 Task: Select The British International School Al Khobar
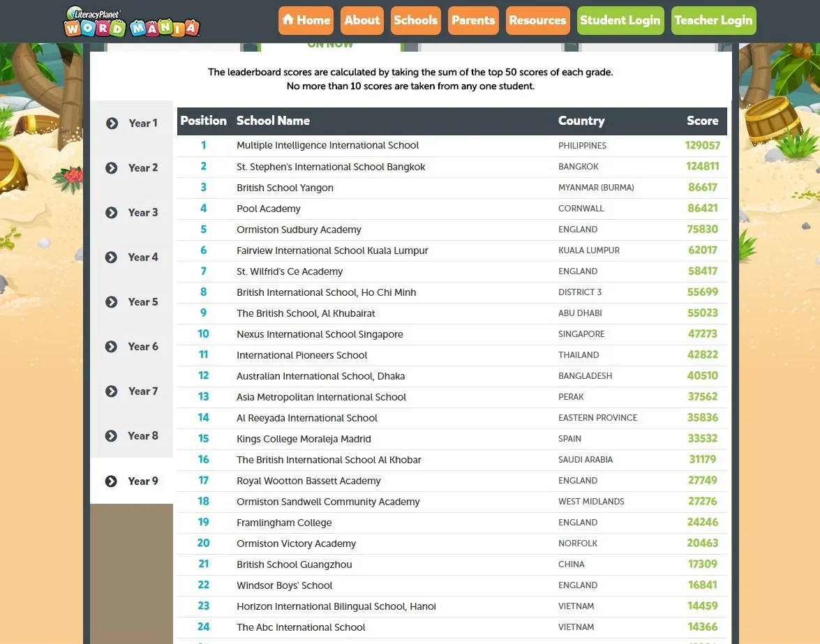tap(329, 460)
